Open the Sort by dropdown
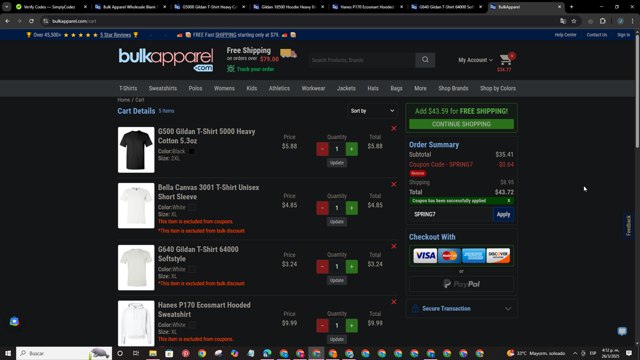The height and width of the screenshot is (360, 640). pyautogui.click(x=372, y=111)
